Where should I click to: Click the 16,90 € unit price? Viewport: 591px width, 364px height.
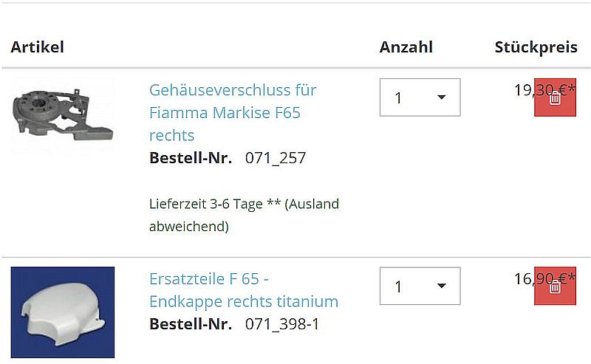pyautogui.click(x=527, y=278)
